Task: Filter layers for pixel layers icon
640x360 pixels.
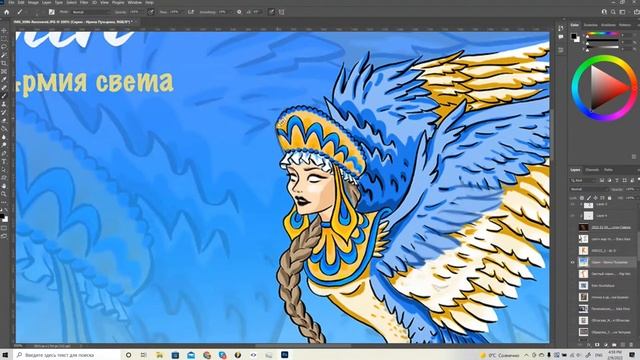Action: pyautogui.click(x=602, y=180)
